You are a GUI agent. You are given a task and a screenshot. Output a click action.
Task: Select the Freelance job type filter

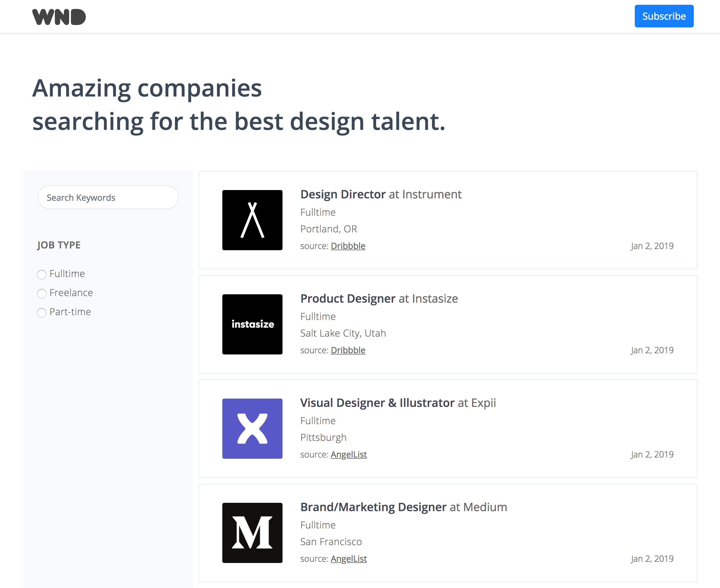point(42,294)
